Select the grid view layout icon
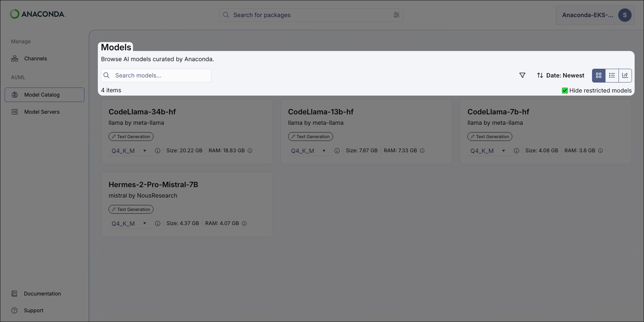 click(x=598, y=75)
